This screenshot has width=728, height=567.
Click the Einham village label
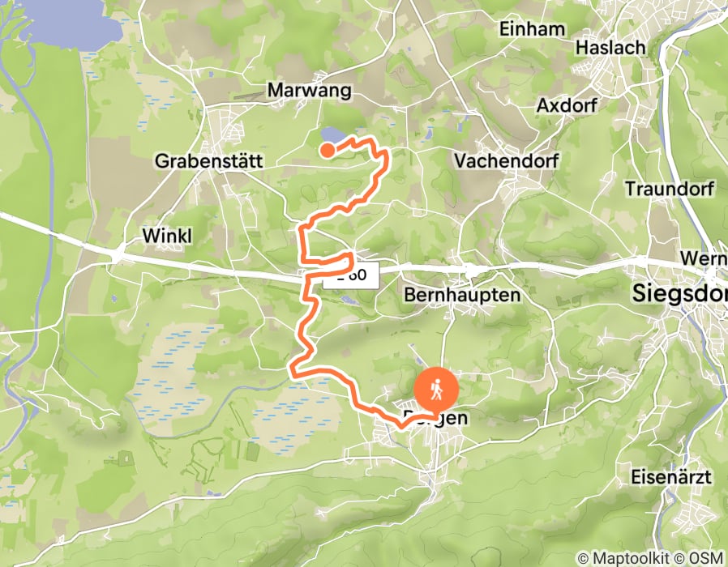tap(532, 29)
